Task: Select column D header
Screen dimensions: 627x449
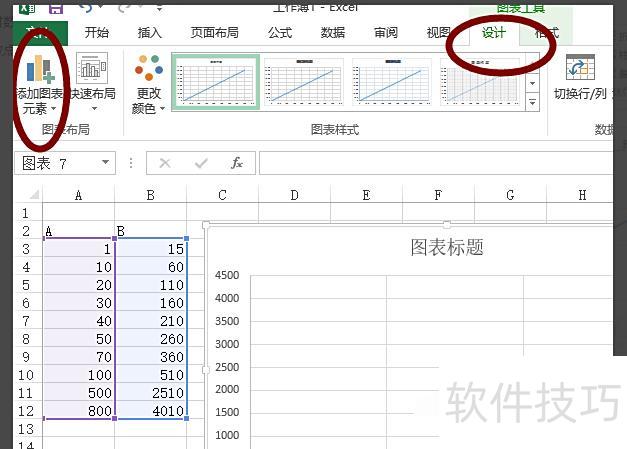Action: click(x=294, y=195)
